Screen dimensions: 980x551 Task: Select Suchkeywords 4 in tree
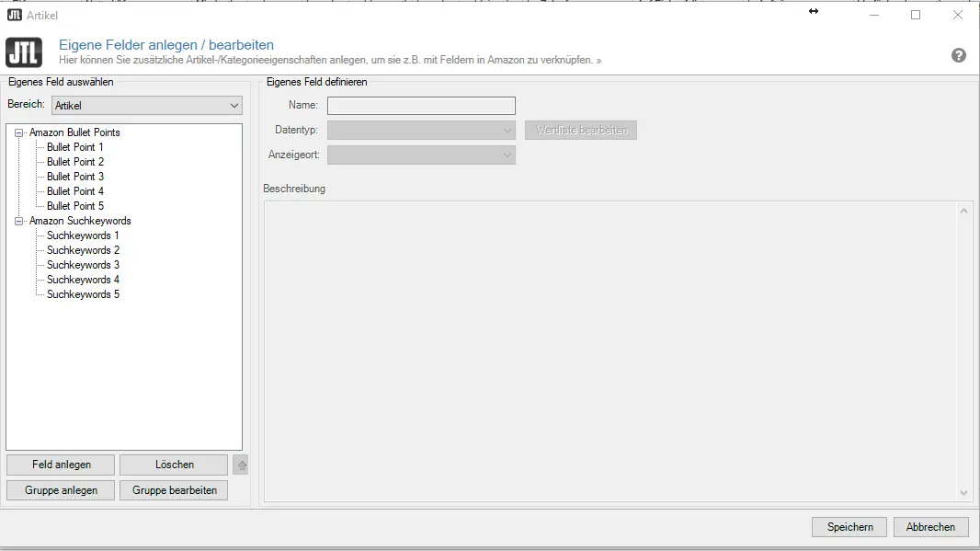[x=83, y=280]
